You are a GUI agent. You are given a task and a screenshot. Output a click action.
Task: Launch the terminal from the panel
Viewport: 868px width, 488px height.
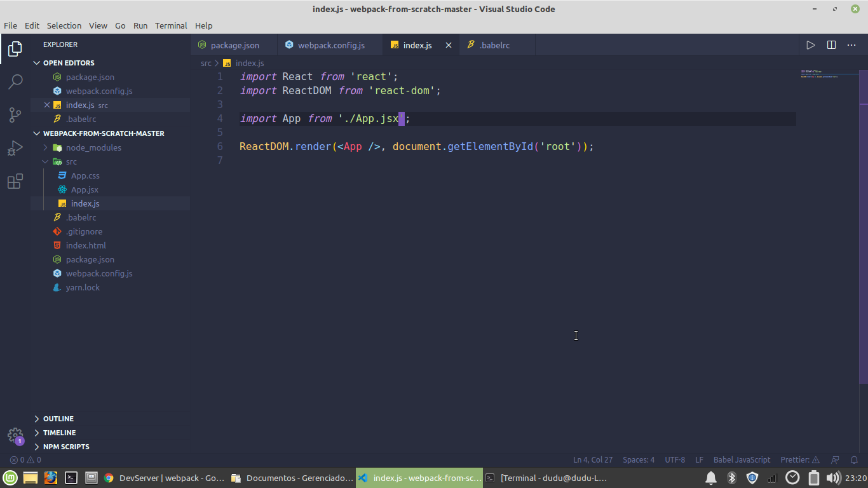pos(71,478)
